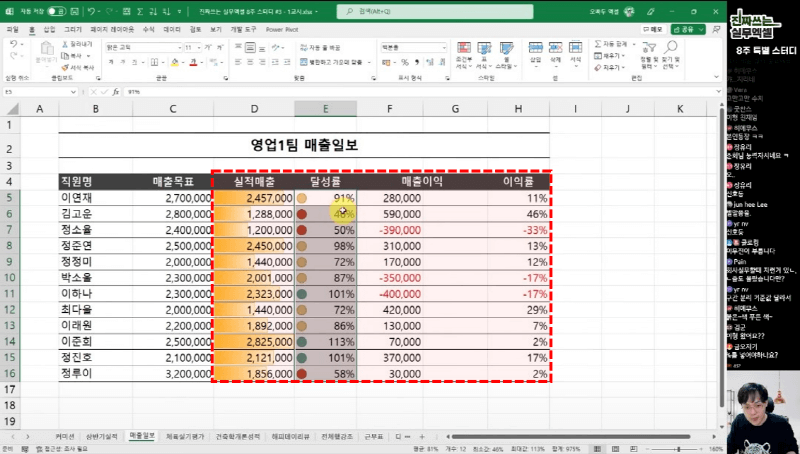Image resolution: width=800 pixels, height=454 pixels.
Task: Toggle Normal view button in status bar
Action: 596,449
